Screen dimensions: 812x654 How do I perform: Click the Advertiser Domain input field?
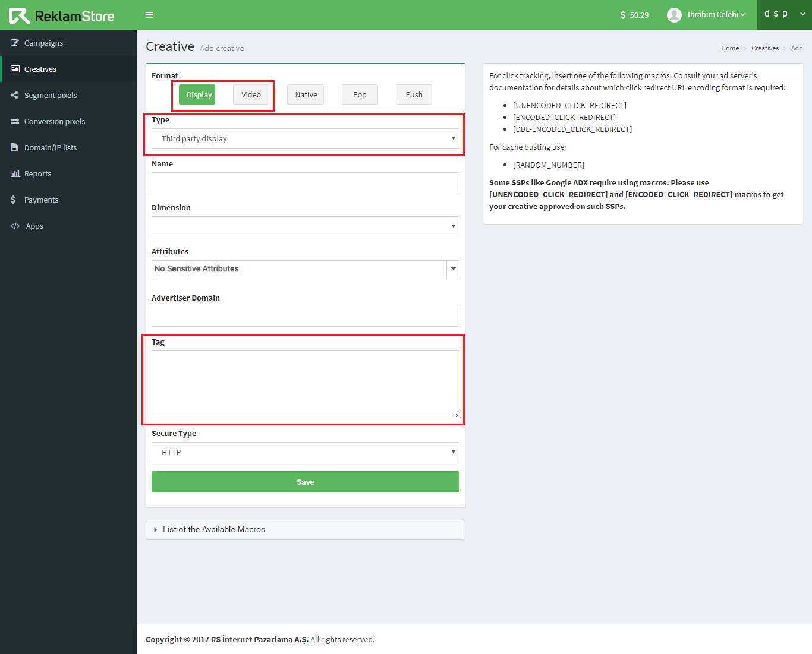306,317
